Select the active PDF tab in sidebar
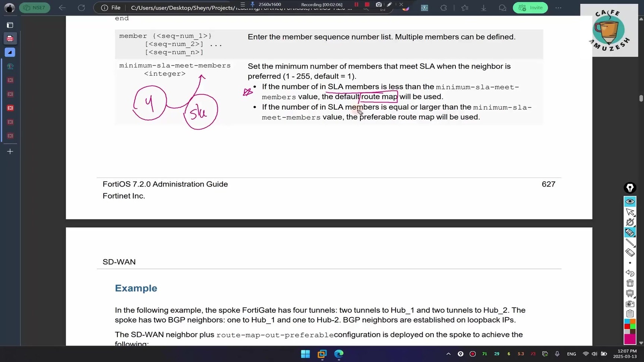This screenshot has height=362, width=644. 10,38
